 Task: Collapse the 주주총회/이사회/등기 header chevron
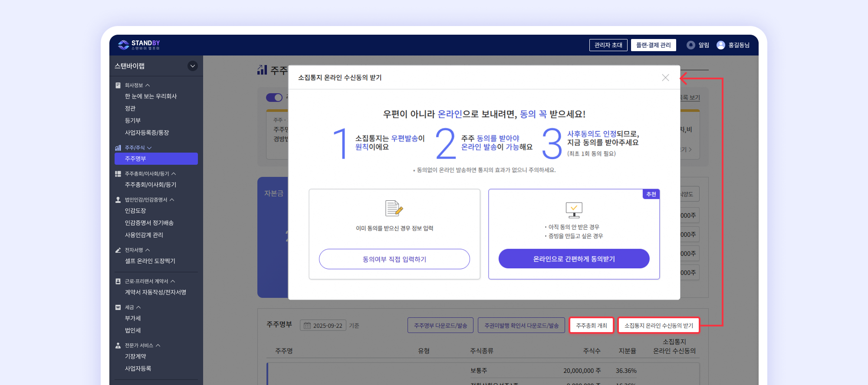pos(174,174)
